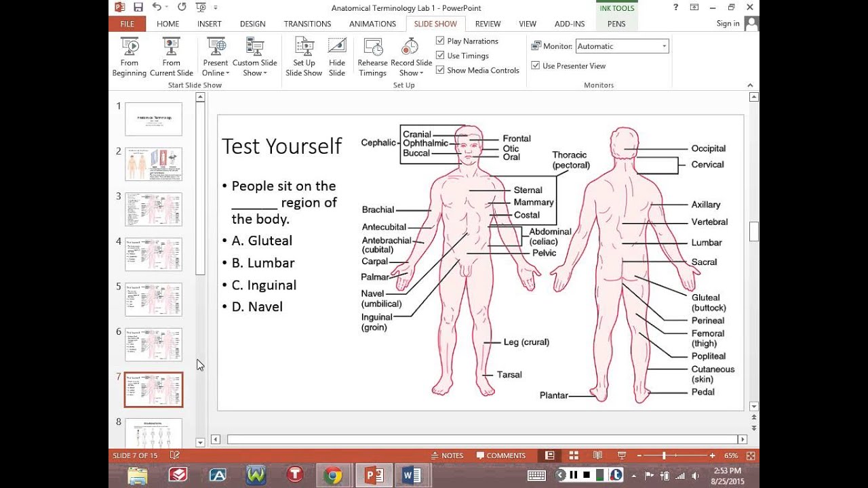
Task: Go to TRANSITIONS tab
Action: pos(308,24)
